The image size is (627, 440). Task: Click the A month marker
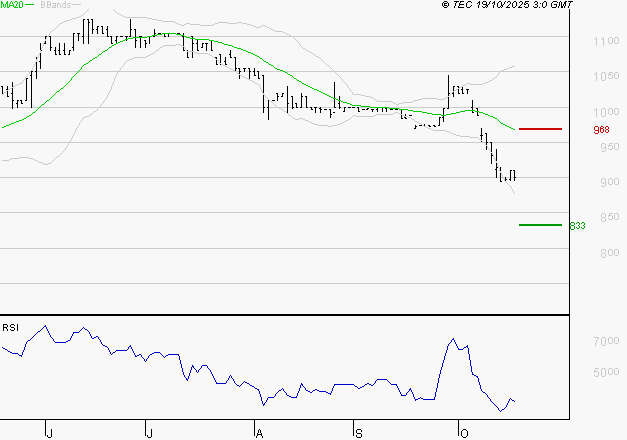[259, 434]
